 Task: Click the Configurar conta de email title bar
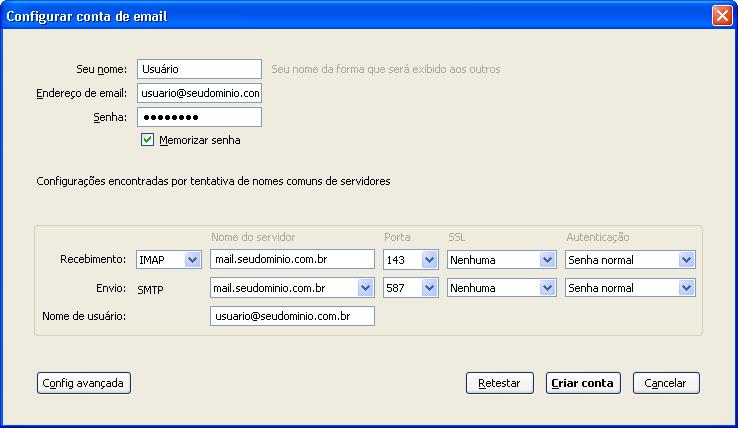[x=350, y=16]
